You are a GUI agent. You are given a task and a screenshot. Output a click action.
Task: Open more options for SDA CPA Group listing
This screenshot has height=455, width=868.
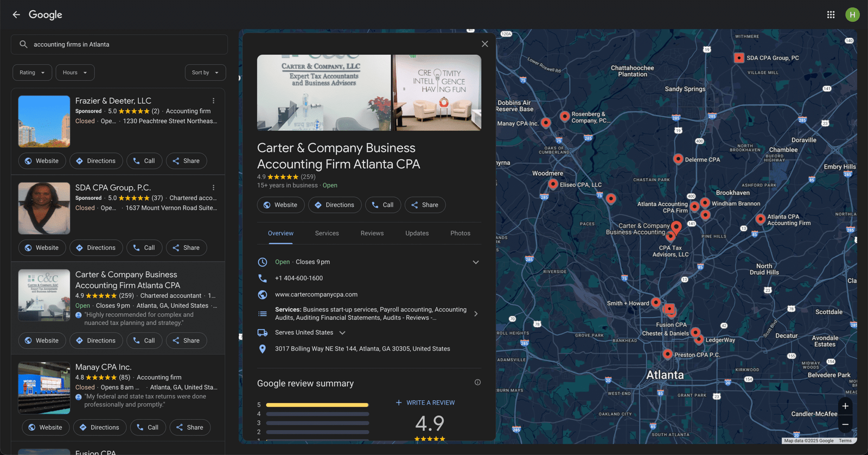(x=214, y=188)
